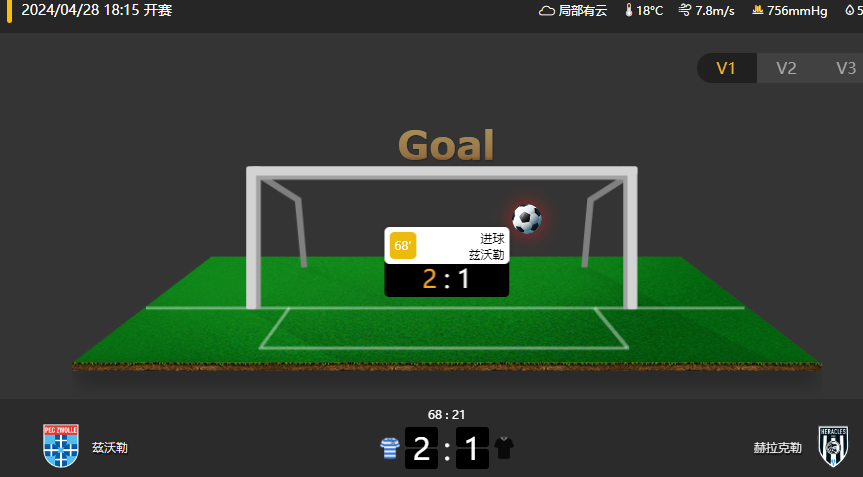Click the air pressure icon
The width and height of the screenshot is (863, 477).
[x=757, y=10]
